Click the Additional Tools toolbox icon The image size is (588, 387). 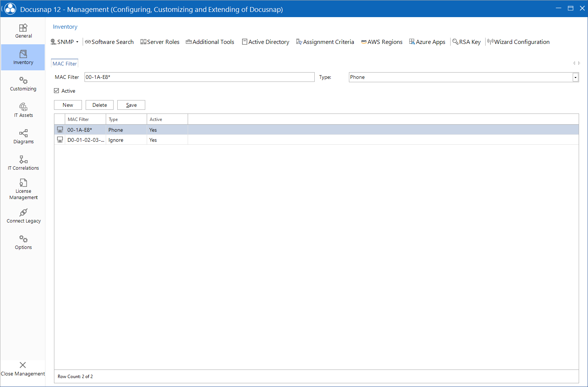[189, 42]
